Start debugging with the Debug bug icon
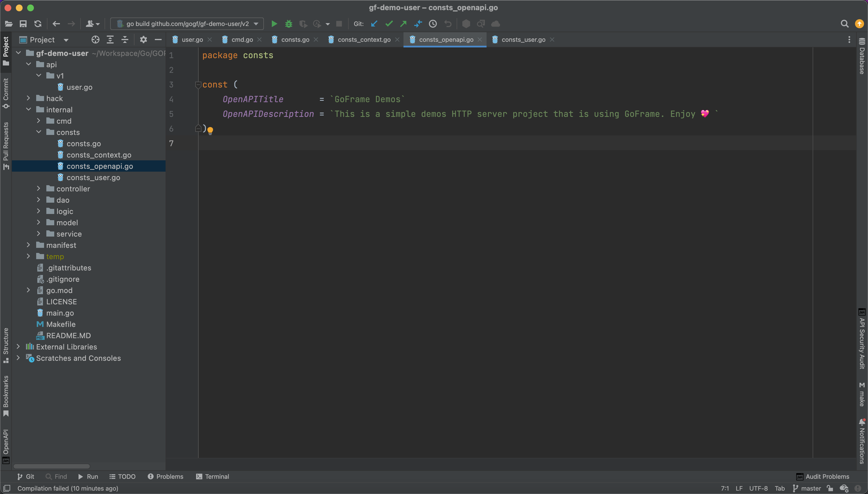868x494 pixels. coord(289,24)
